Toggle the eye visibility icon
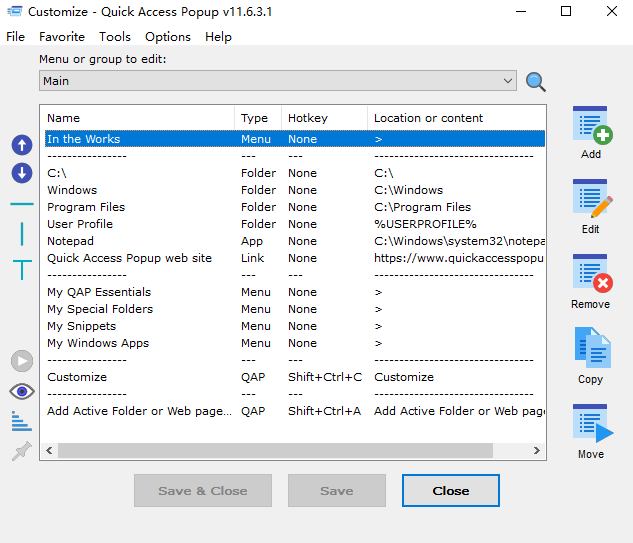 click(x=22, y=391)
